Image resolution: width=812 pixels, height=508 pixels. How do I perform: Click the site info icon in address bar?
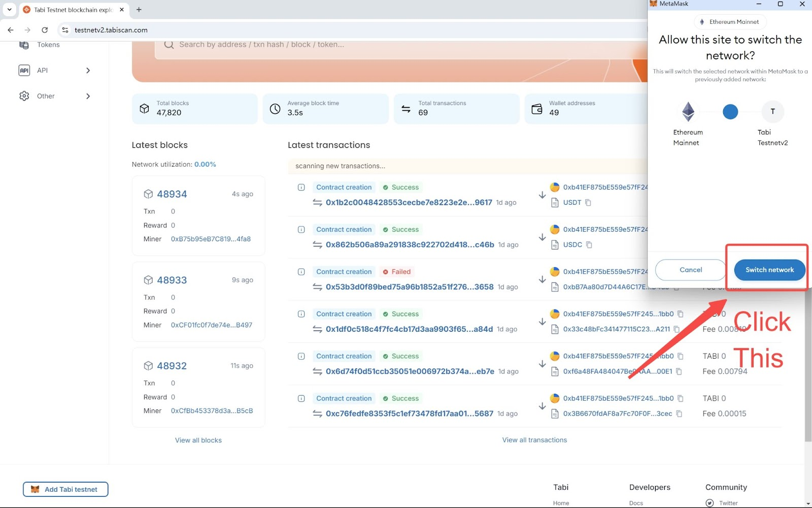65,30
